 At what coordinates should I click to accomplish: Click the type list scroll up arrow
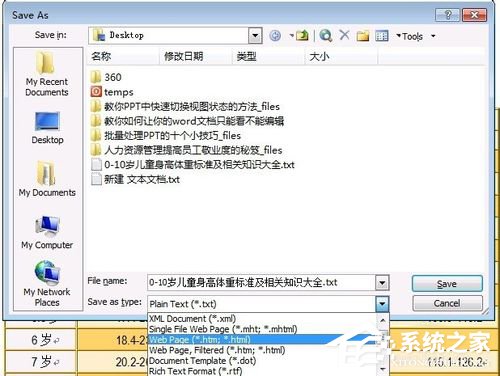tap(383, 320)
